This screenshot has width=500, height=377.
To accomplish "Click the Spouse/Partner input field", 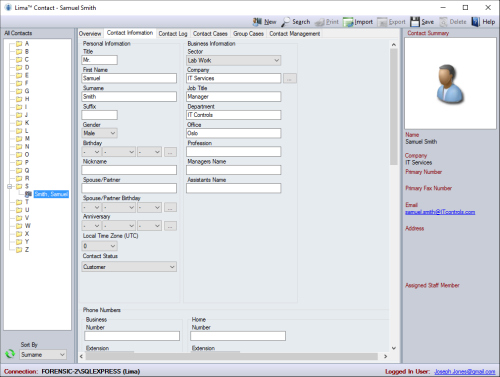I will (x=129, y=188).
